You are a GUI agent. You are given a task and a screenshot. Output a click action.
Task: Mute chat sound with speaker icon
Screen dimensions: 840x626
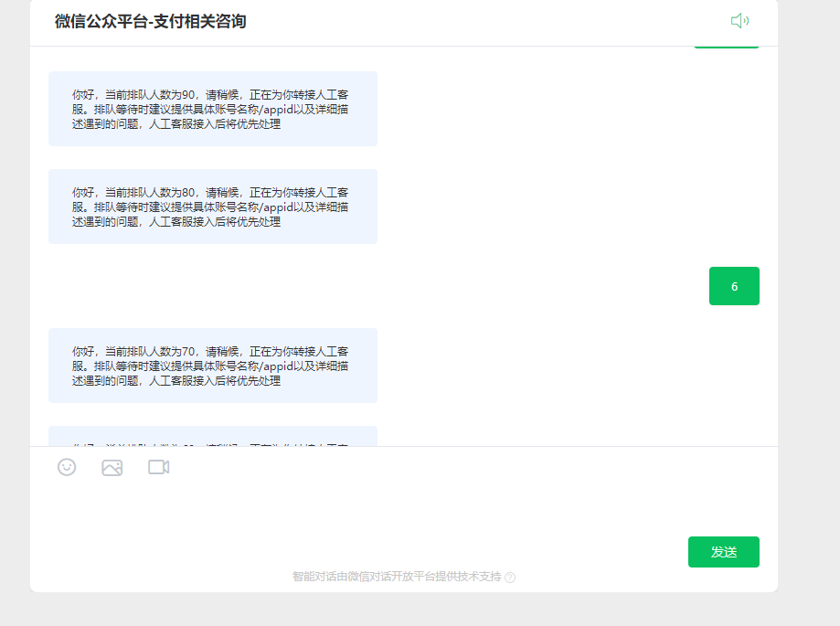click(x=739, y=21)
